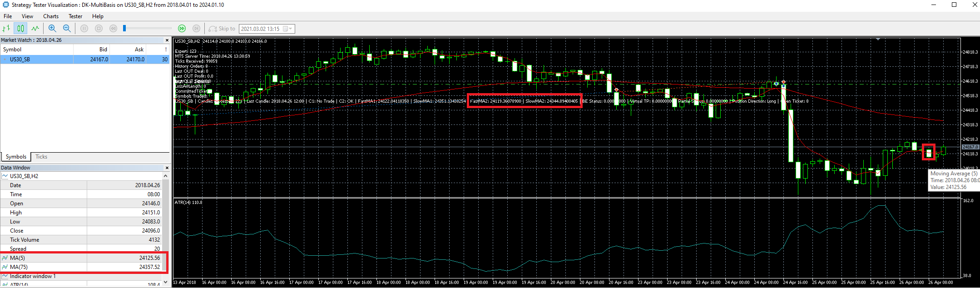Click the green fast forward button
The image size is (980, 288).
182,29
